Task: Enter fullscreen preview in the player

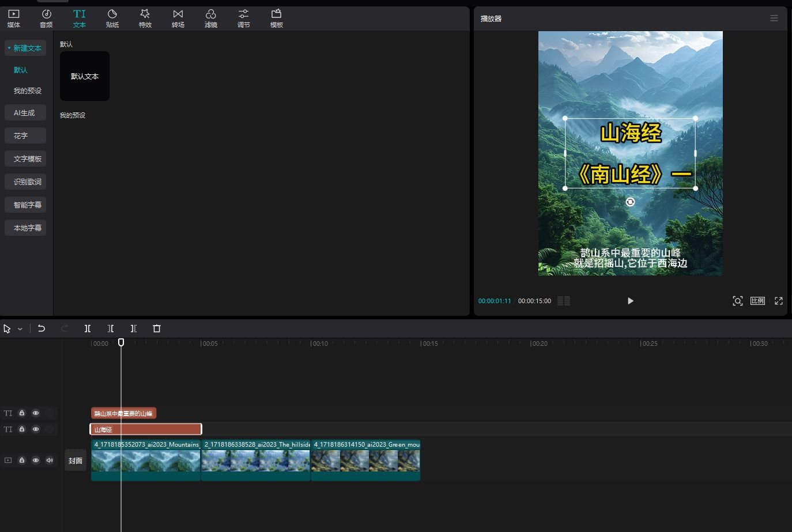Action: coord(779,301)
